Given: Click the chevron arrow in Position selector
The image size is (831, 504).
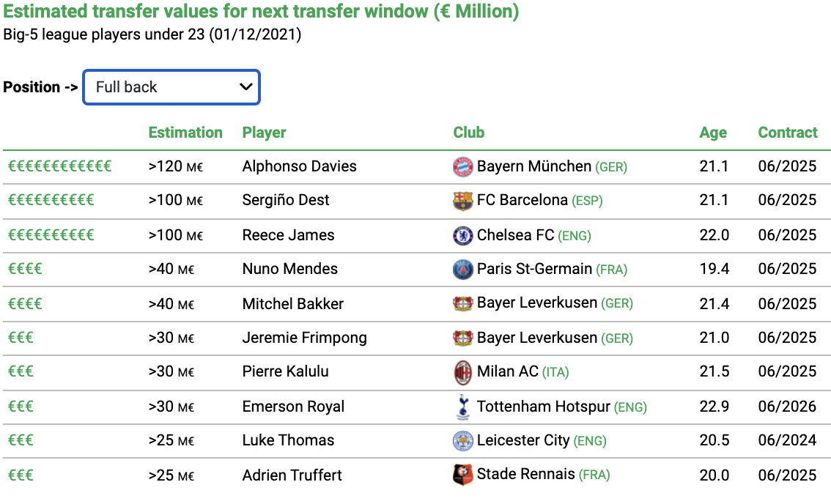Looking at the screenshot, I should coord(245,87).
